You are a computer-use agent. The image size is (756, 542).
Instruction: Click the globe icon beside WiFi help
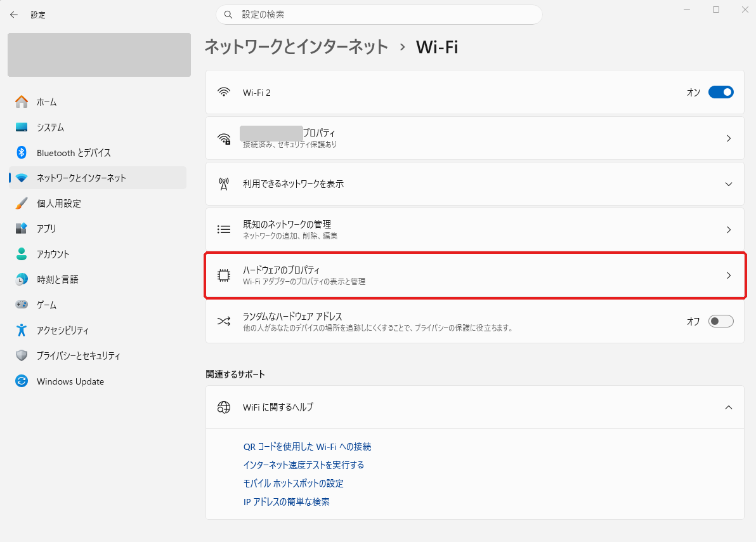(x=224, y=407)
